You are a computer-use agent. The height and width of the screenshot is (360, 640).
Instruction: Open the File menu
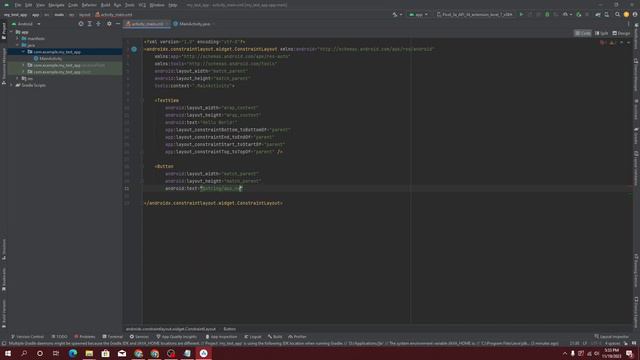[x=18, y=5]
